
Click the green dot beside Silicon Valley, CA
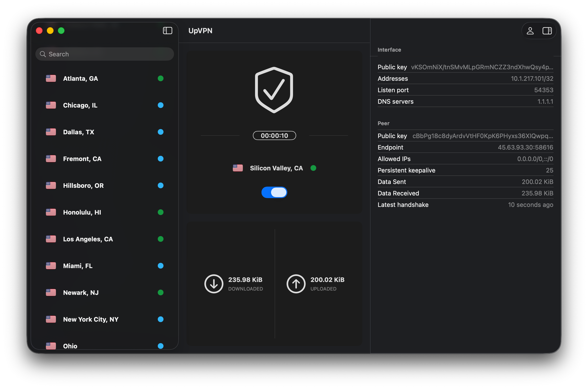[x=313, y=168]
